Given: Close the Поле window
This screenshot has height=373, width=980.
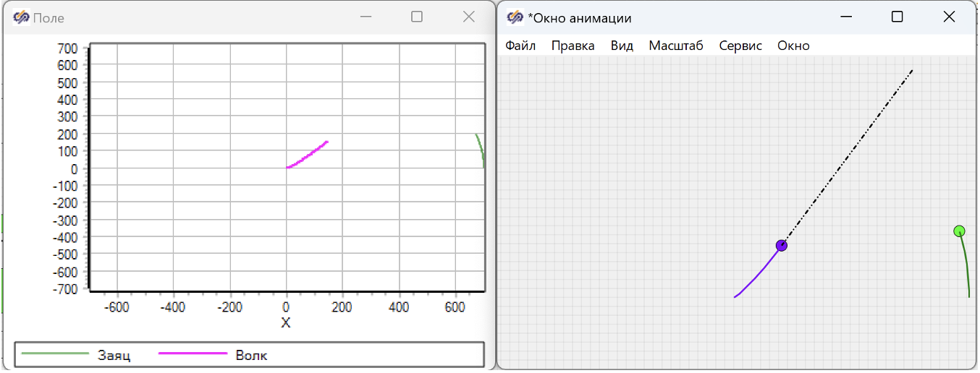Looking at the screenshot, I should (x=468, y=17).
